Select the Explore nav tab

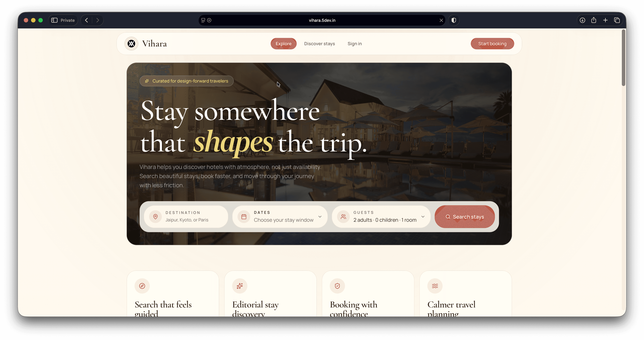pyautogui.click(x=283, y=44)
